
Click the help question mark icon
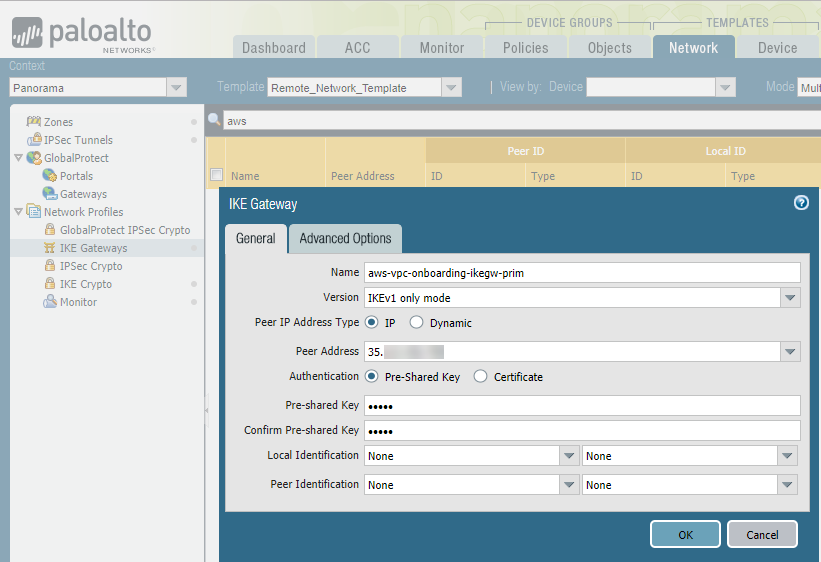[801, 203]
